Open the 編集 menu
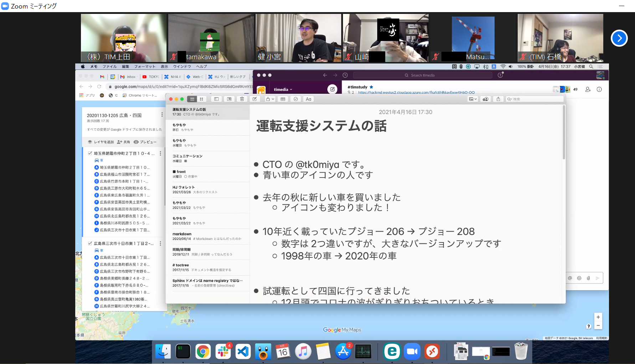 point(126,67)
